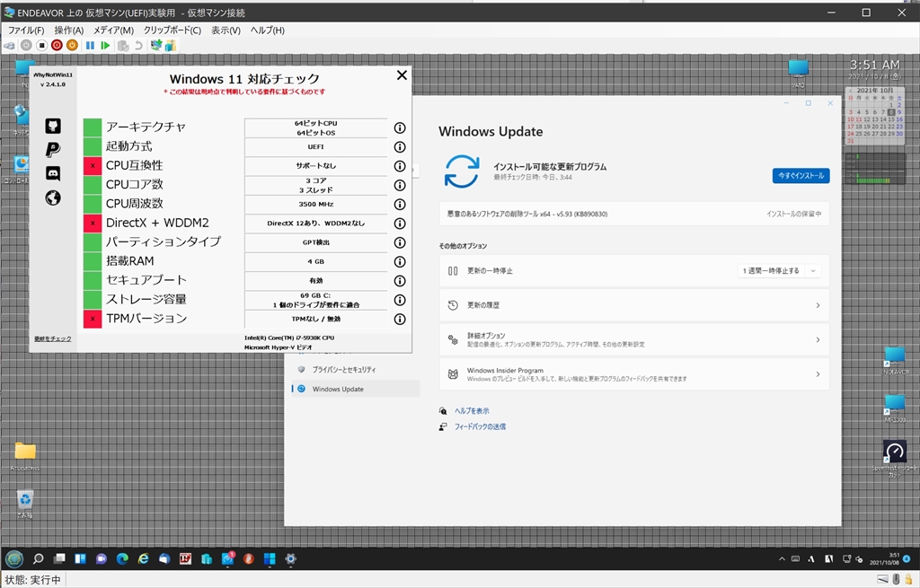This screenshot has height=588, width=920.
Task: Show info for パーティションタイプ row
Action: (x=400, y=242)
